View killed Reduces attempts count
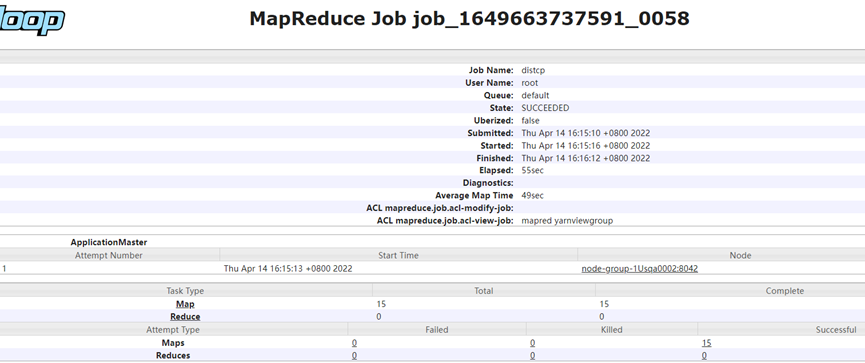 pos(532,355)
